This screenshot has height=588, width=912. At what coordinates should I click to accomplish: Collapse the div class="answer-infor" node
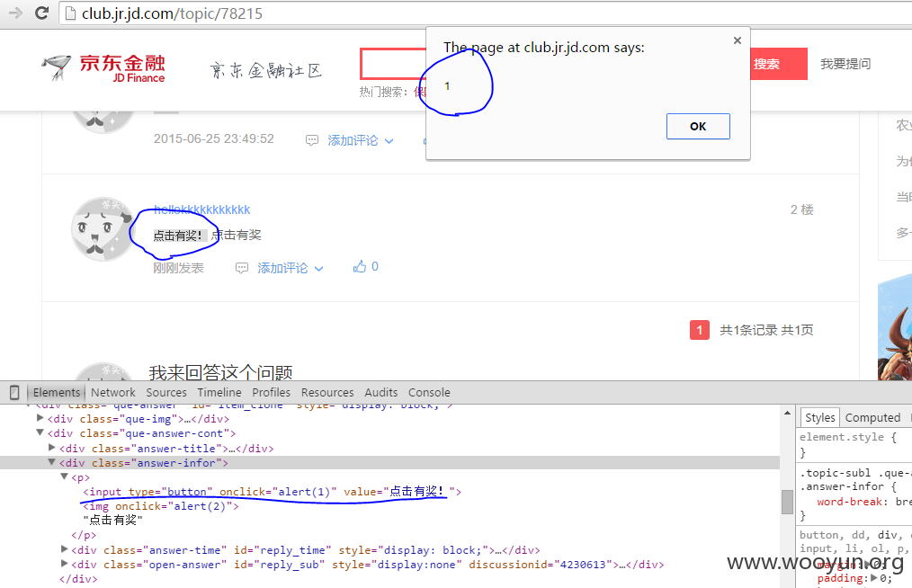point(52,462)
